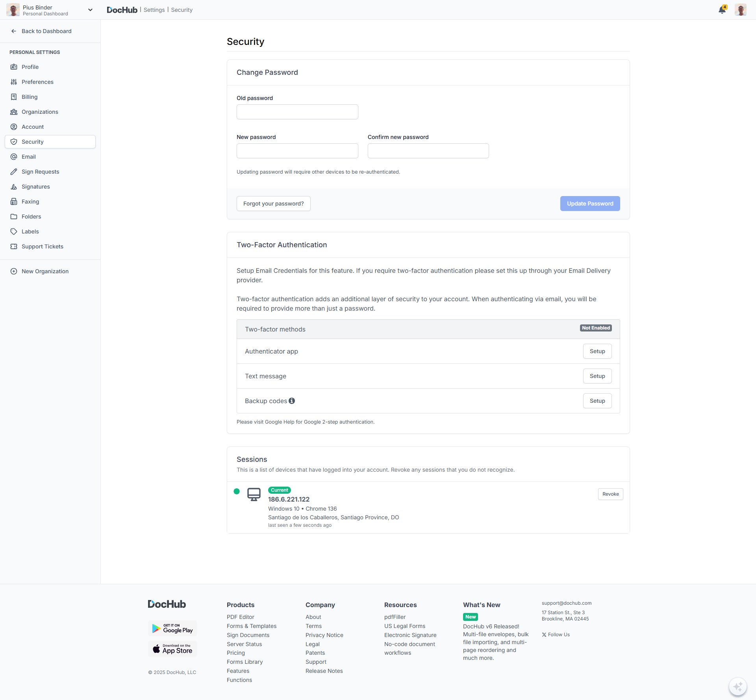Go to the Signatures settings page
This screenshot has height=700, width=756.
tap(35, 187)
